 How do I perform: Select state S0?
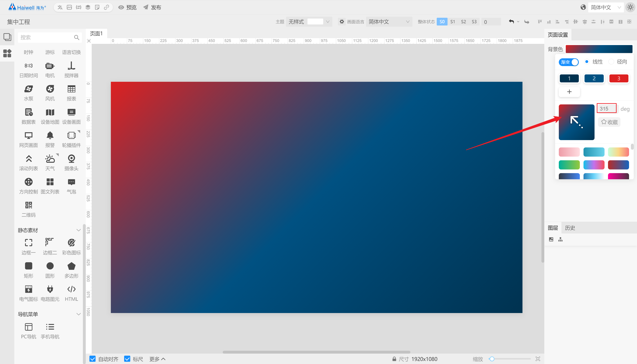[x=442, y=22]
